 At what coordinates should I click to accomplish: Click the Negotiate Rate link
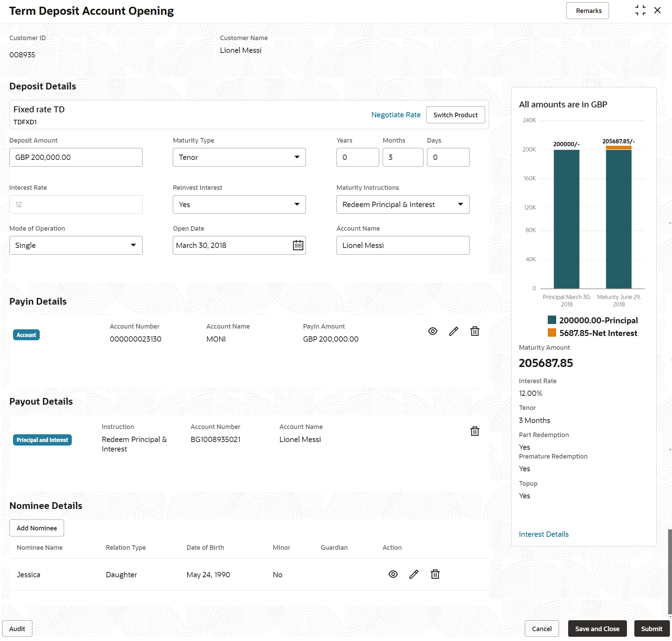click(x=396, y=115)
